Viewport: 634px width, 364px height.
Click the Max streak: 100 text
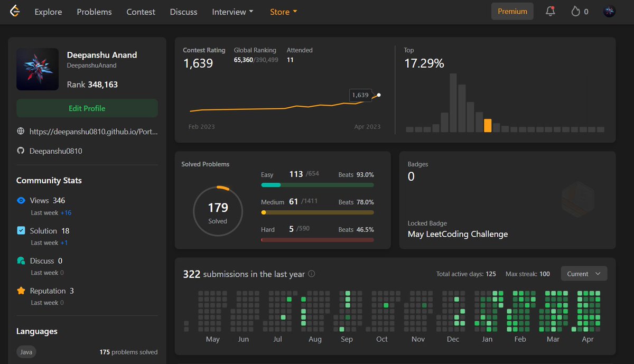point(528,274)
